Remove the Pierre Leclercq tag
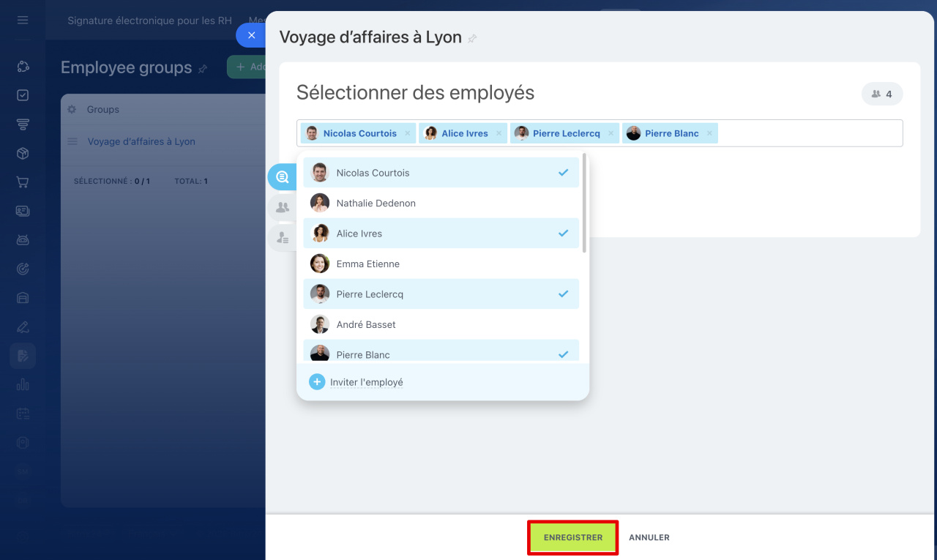Viewport: 937px width, 560px height. click(611, 133)
